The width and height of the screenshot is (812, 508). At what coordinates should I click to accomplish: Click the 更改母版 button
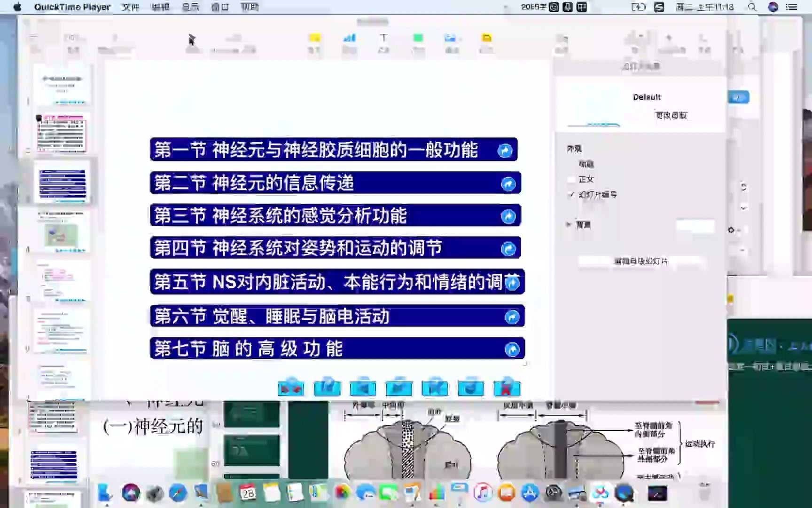coord(671,115)
